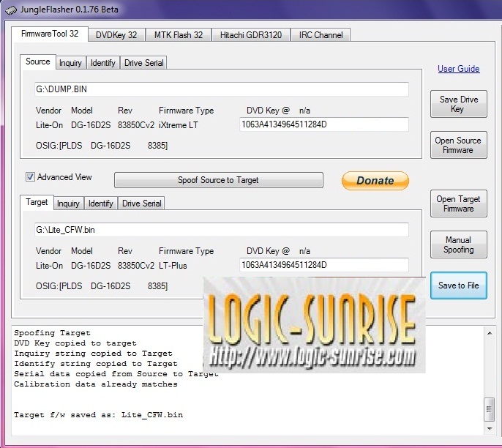Screen dimensions: 502x448
Task: Open the DVDKey 32 tab
Action: coord(116,35)
